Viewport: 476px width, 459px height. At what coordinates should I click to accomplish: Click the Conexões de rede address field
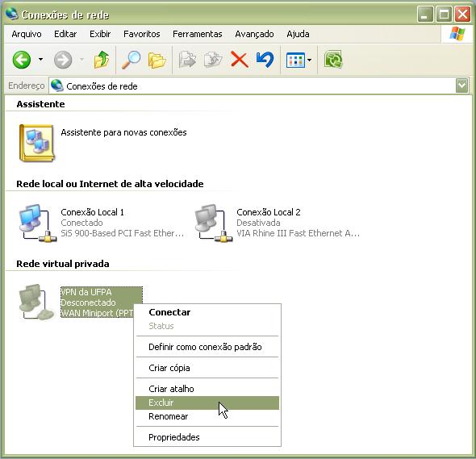pos(253,86)
